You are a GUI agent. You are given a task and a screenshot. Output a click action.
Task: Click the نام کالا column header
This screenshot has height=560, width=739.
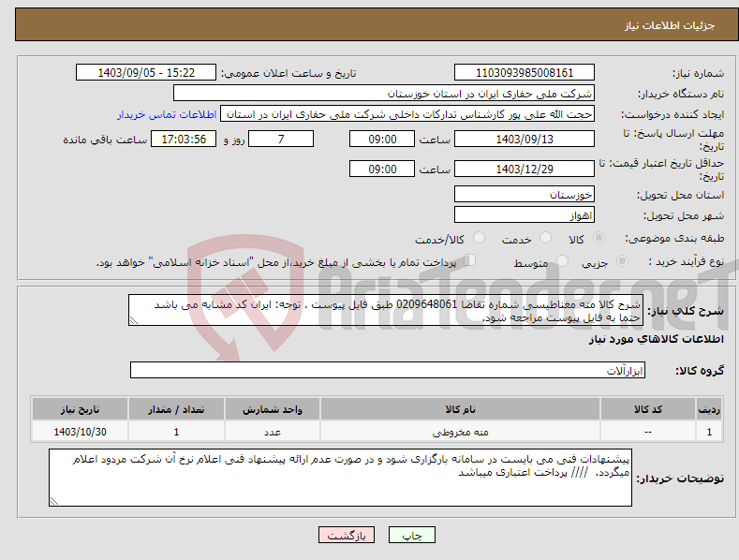[x=460, y=409]
